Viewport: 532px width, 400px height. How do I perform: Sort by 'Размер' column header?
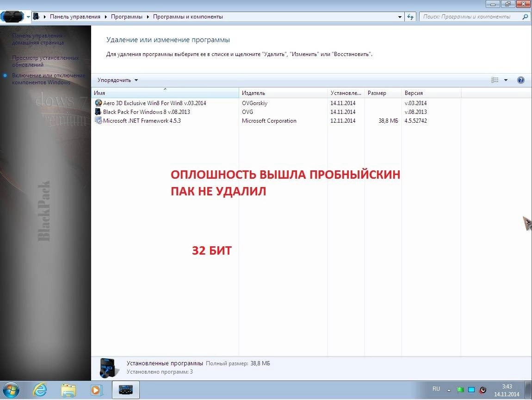(x=383, y=93)
